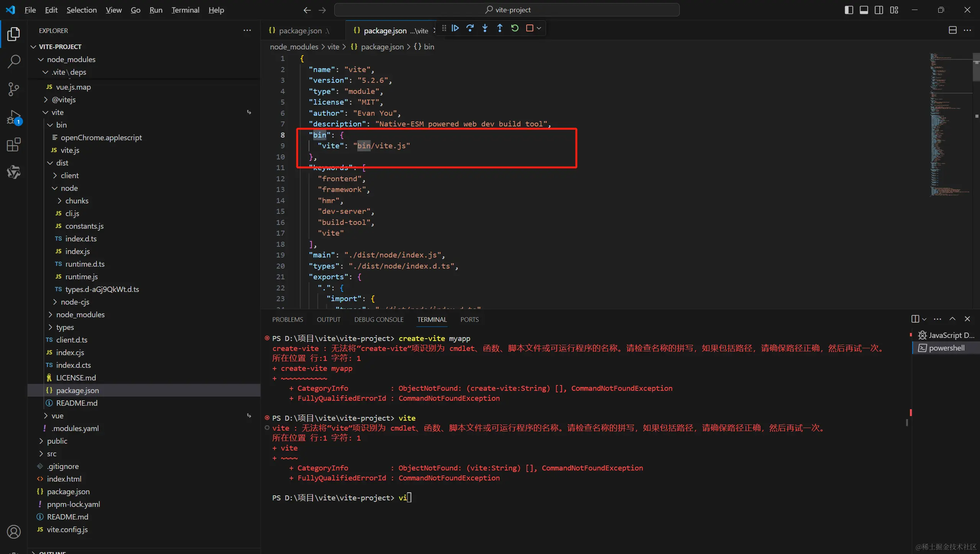Viewport: 980px width, 554px height.
Task: Open the Source Control view
Action: point(14,89)
